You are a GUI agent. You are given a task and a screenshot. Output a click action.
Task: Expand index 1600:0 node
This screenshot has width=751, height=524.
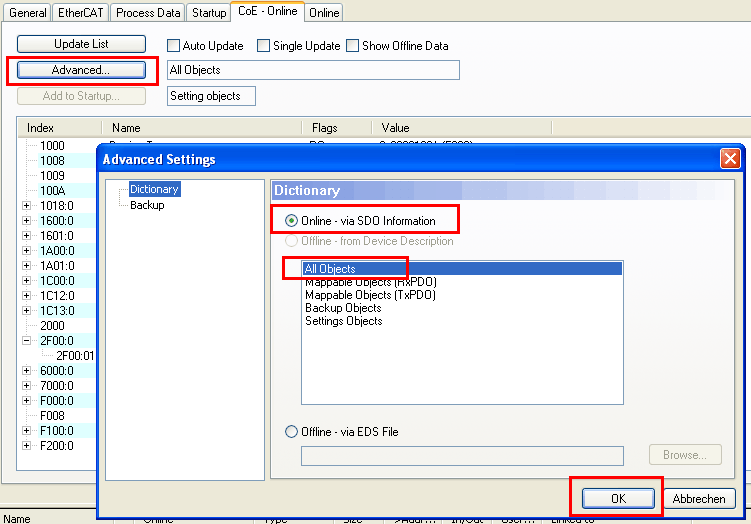click(x=26, y=220)
